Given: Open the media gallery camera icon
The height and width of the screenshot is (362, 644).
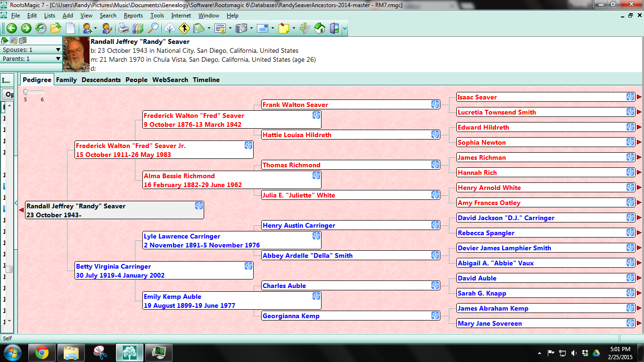Looking at the screenshot, I should (242, 28).
